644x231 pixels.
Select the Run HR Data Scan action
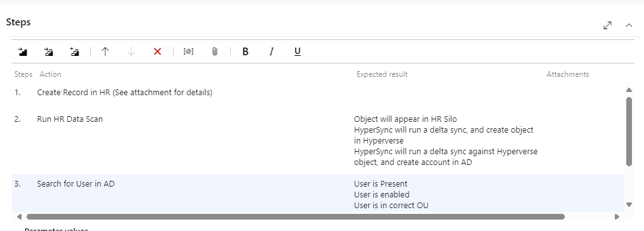[70, 119]
